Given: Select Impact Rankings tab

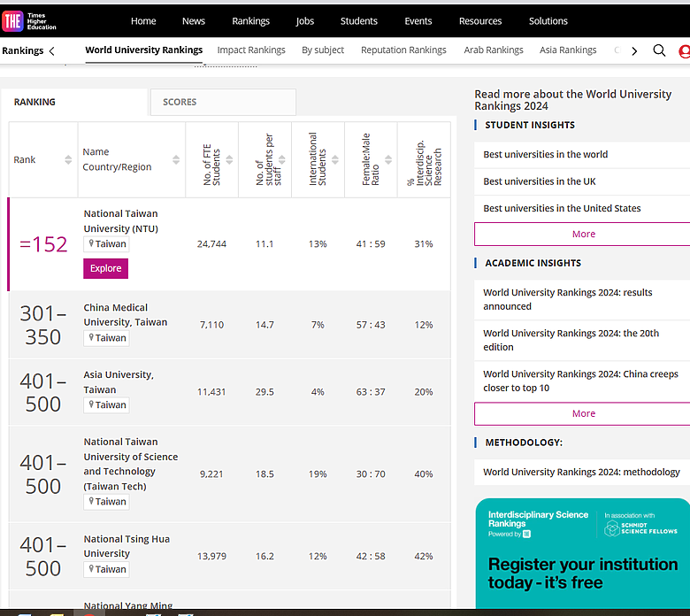Looking at the screenshot, I should point(251,50).
